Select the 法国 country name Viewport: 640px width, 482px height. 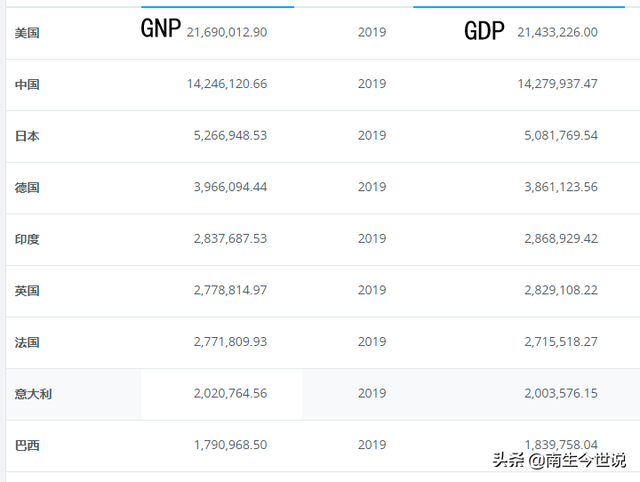27,343
